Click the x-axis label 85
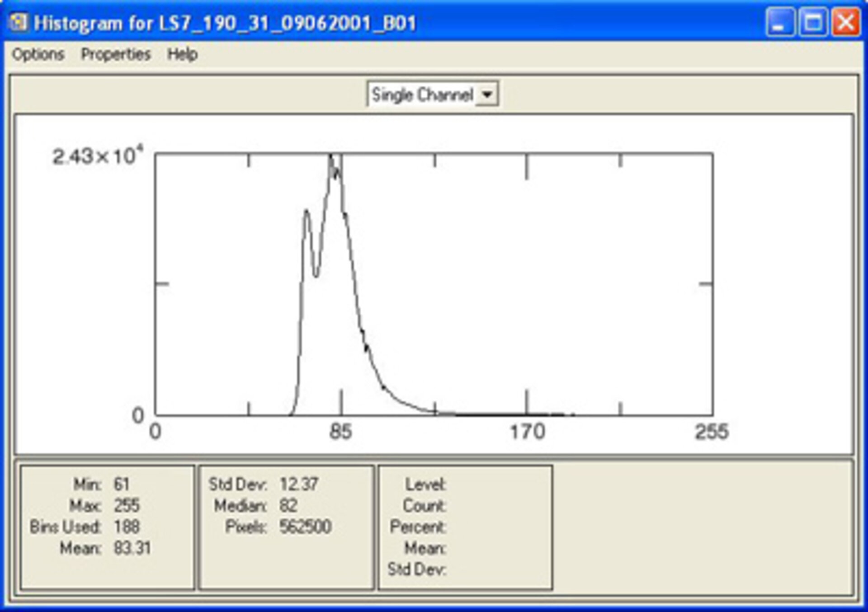This screenshot has width=868, height=612. pos(340,432)
